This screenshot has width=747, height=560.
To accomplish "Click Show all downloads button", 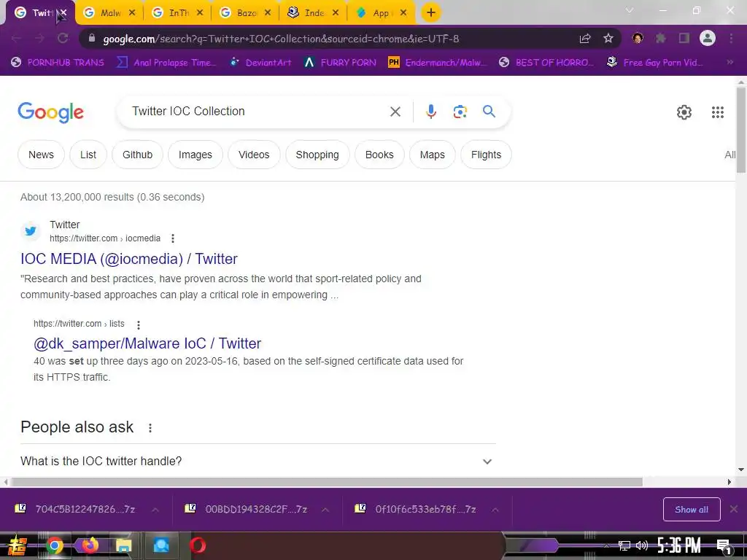I will 692,510.
